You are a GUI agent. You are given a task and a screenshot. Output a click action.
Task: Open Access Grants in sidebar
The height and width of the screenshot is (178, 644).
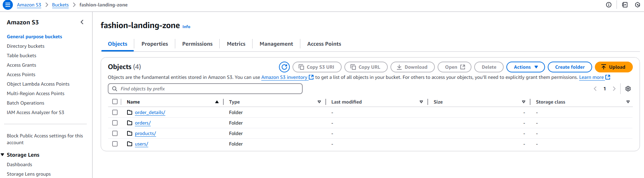tap(21, 65)
